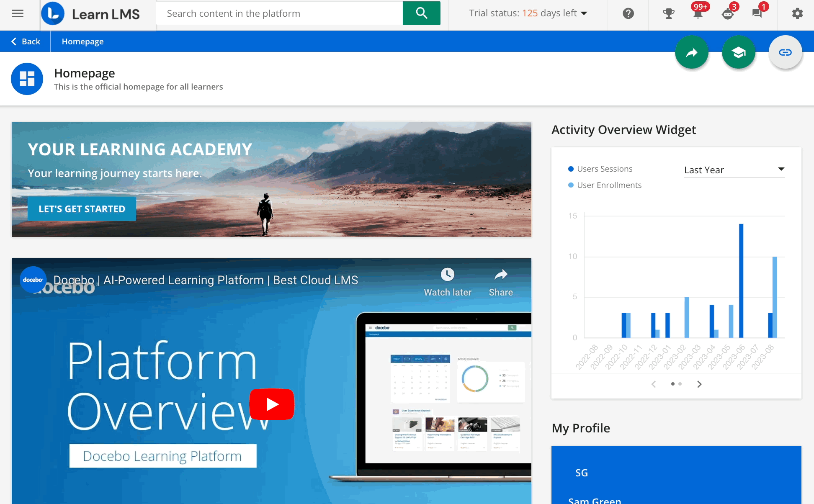Select the Homepage breadcrumb item
814x504 pixels.
(82, 41)
